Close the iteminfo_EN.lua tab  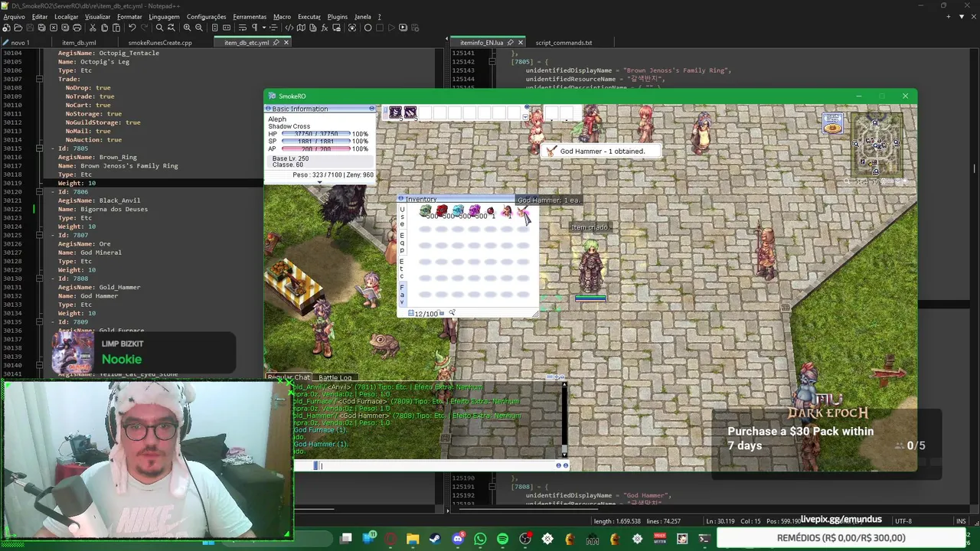click(x=521, y=43)
